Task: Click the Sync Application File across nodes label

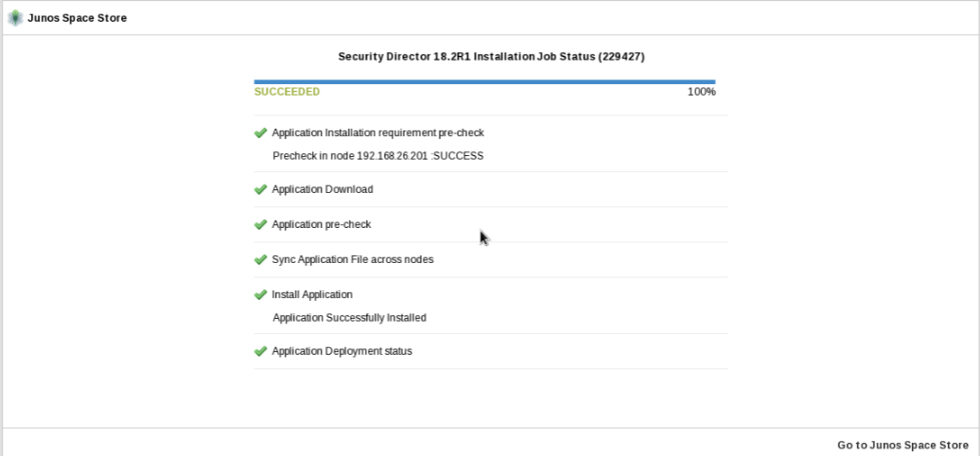Action: coord(352,259)
